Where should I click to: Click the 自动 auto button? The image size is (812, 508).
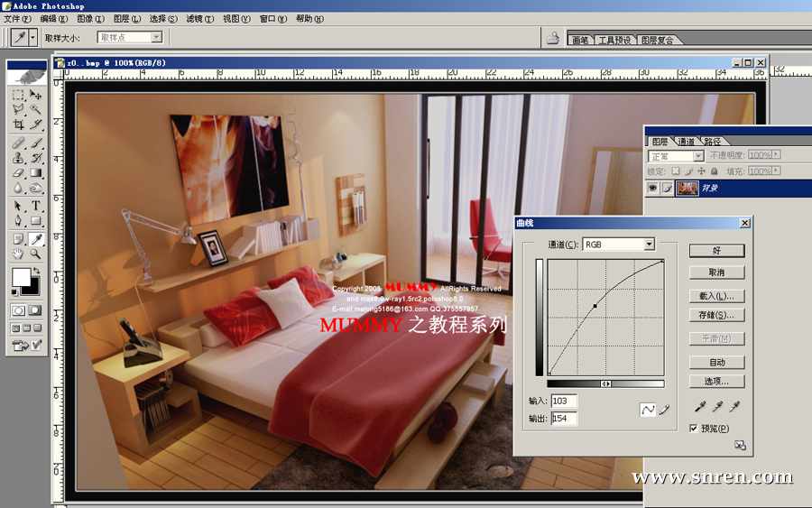tap(716, 362)
